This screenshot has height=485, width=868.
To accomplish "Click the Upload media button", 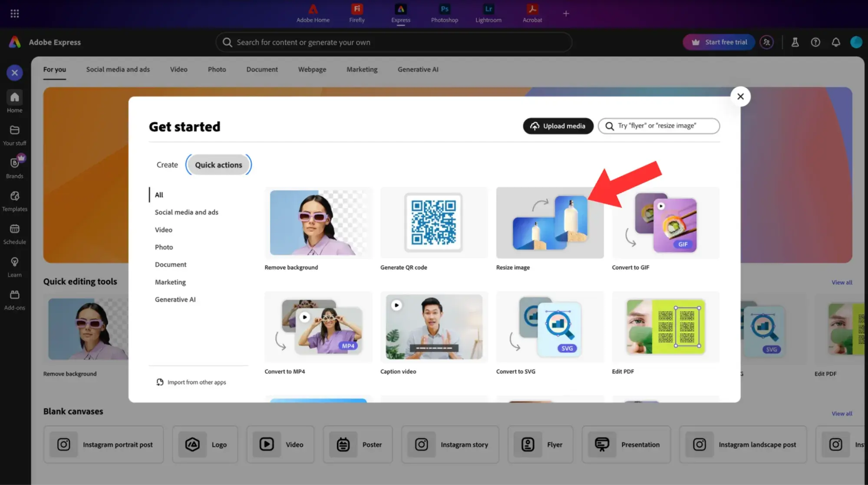I will pos(558,126).
